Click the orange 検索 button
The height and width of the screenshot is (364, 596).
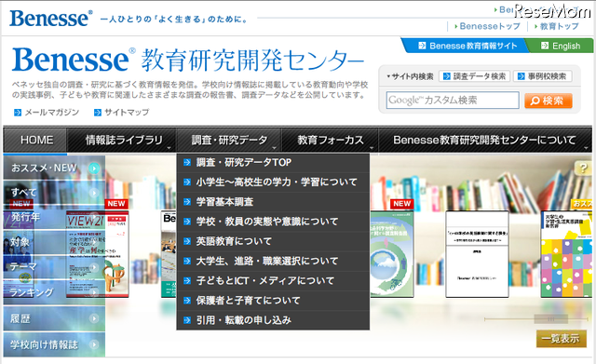[549, 101]
